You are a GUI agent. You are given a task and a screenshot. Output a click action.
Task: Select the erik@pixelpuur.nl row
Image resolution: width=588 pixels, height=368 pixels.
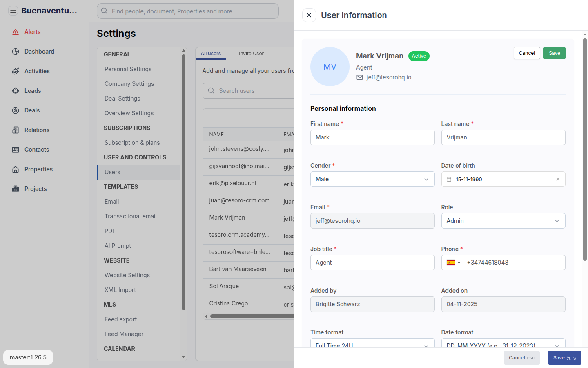(248, 184)
